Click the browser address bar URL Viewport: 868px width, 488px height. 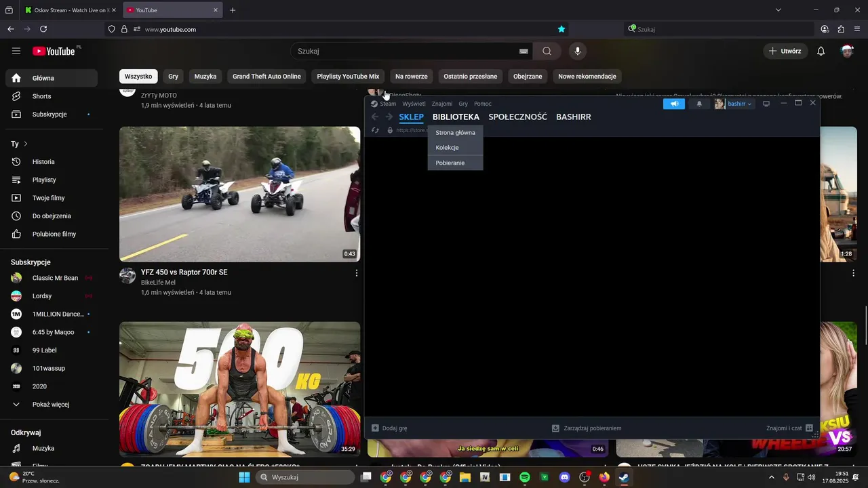pos(170,29)
